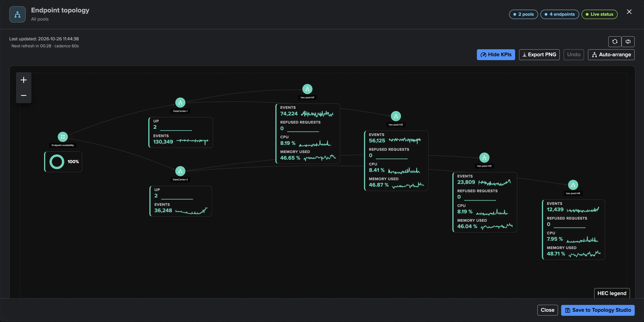Click CPU value 7.95 %
644x322 pixels.
(555, 239)
